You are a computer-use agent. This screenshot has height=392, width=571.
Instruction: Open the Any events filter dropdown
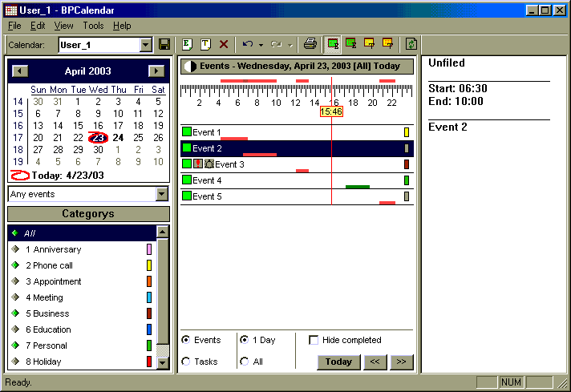pos(162,194)
